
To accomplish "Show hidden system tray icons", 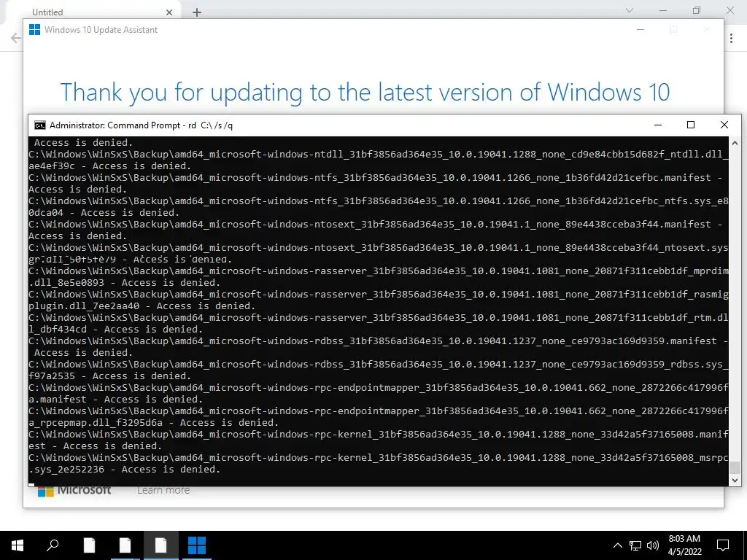I will click(617, 545).
